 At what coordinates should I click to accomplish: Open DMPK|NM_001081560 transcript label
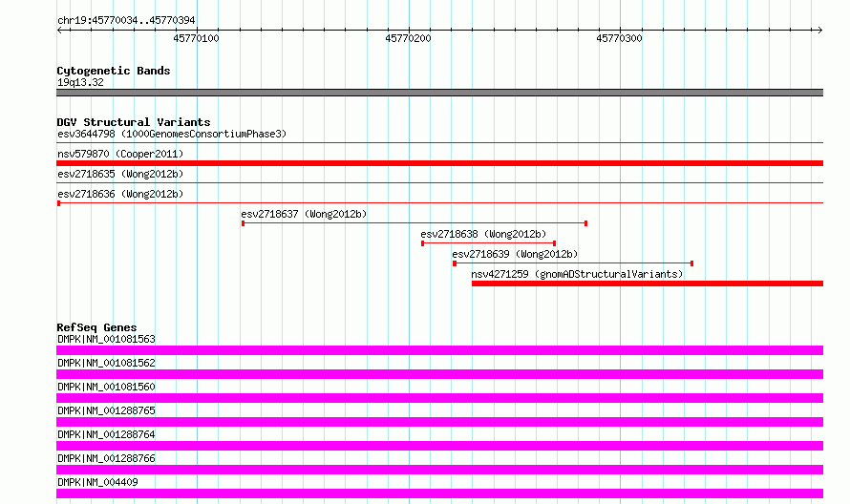[106, 387]
